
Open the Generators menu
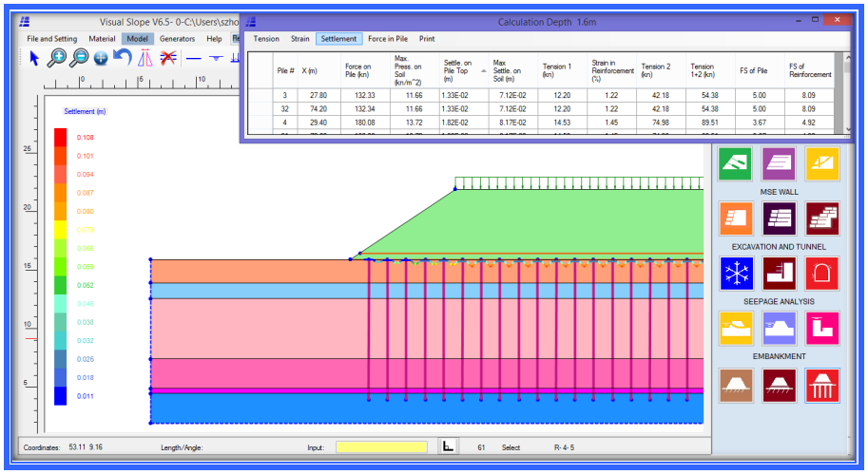(177, 39)
